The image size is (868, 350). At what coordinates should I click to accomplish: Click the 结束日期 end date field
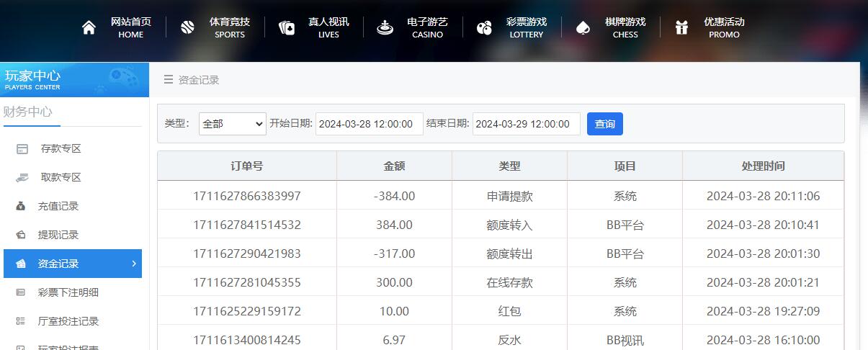tap(526, 124)
